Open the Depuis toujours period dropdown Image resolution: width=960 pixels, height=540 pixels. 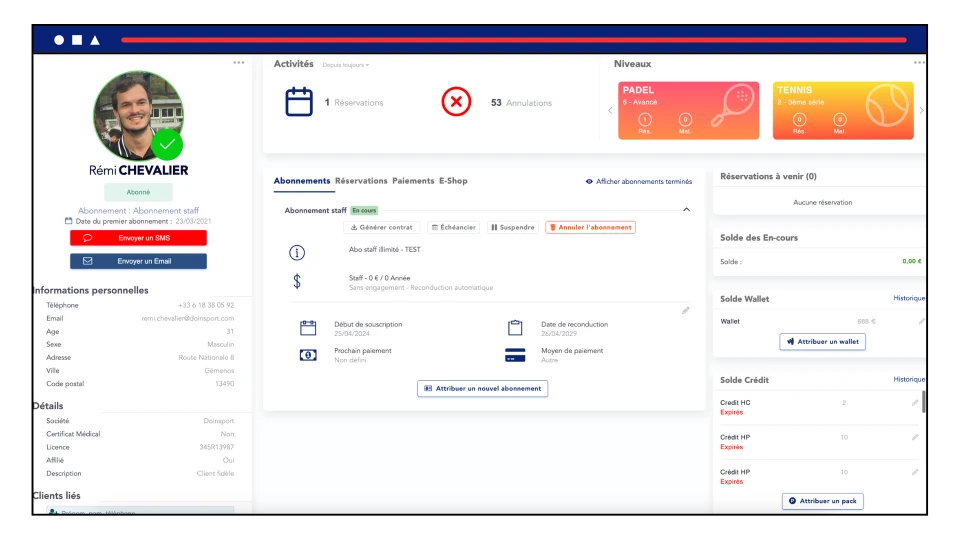[x=346, y=65]
